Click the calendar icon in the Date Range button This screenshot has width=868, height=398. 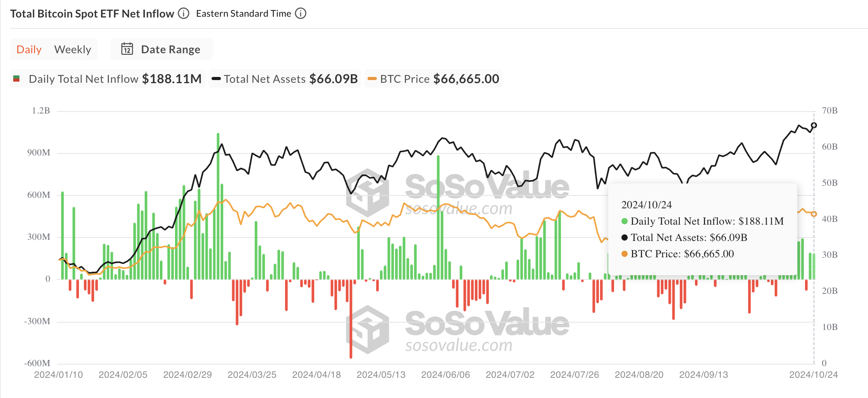[127, 49]
